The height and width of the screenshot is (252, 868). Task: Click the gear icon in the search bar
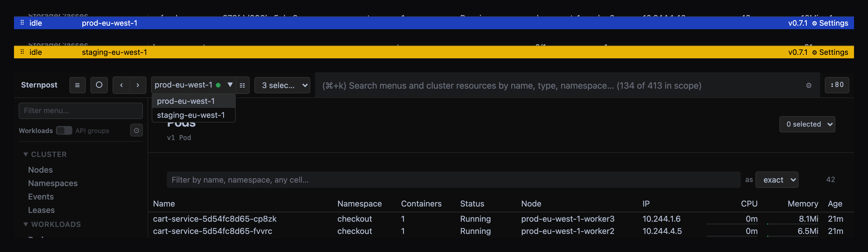coord(809,85)
